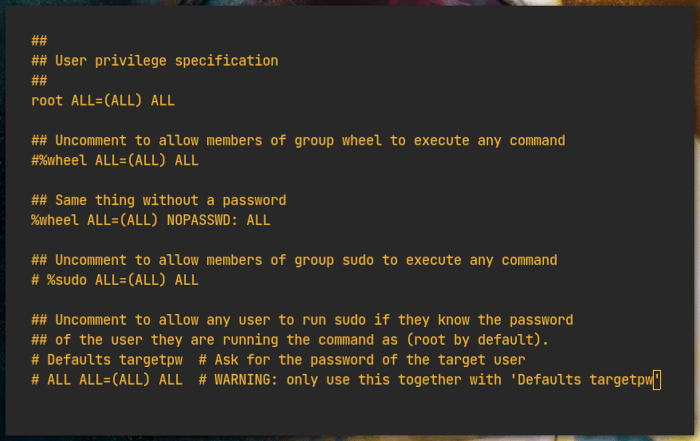Click the 'root ALL=(ALL) ALL' line
700x441 pixels.
click(x=103, y=100)
